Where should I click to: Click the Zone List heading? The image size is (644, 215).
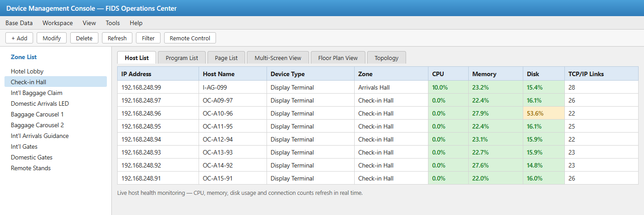(24, 57)
